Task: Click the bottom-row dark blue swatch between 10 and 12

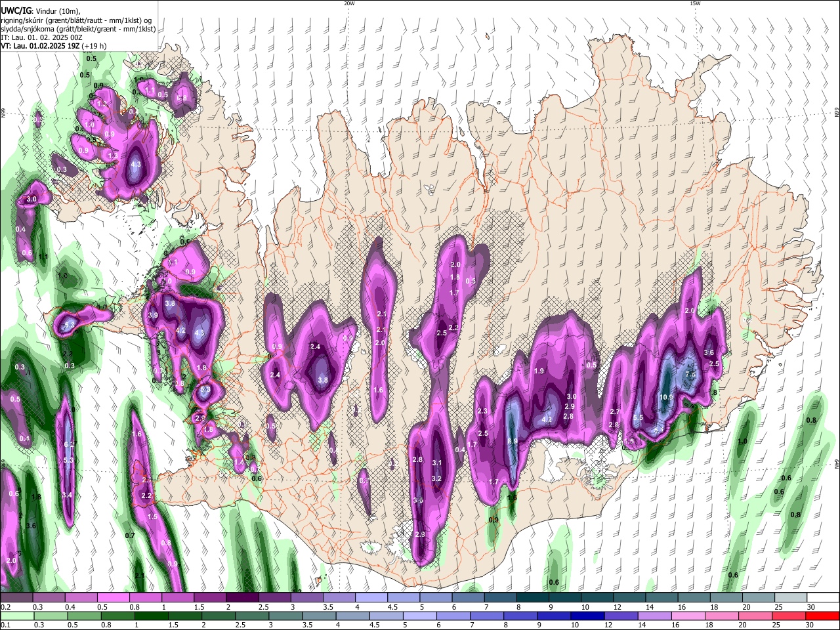Action: pyautogui.click(x=587, y=616)
